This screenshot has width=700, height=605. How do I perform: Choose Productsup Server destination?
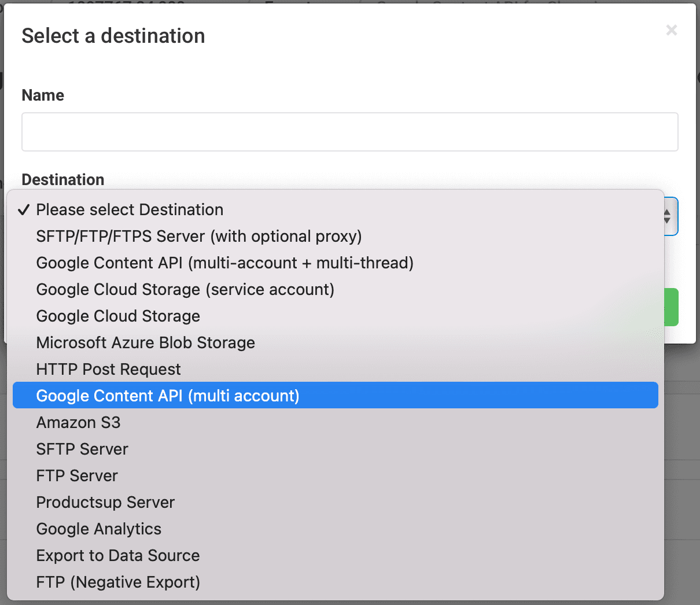(105, 503)
